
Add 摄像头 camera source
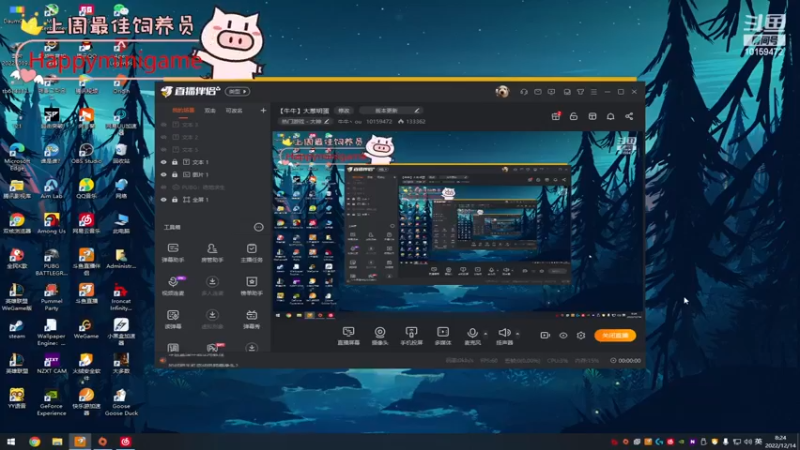pyautogui.click(x=380, y=336)
